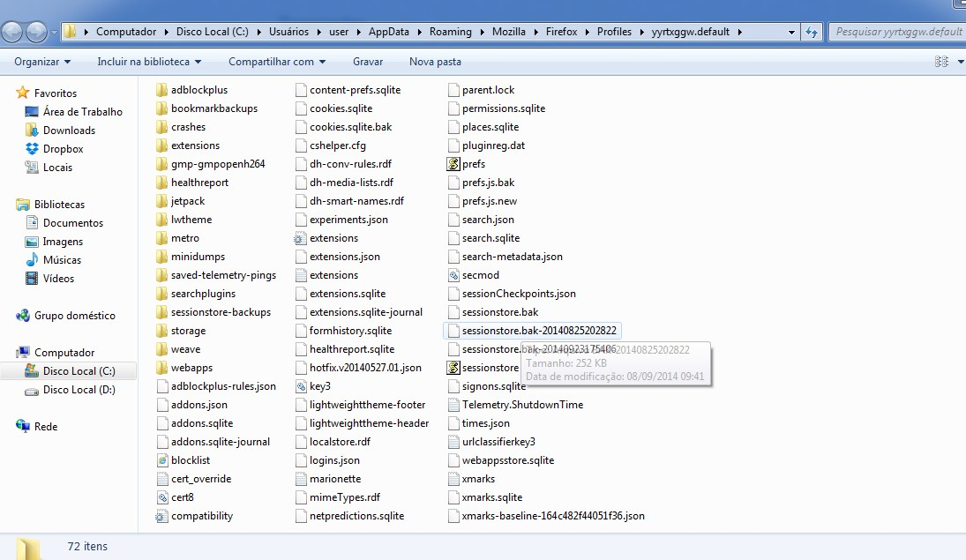
Task: Click the Músicas library icon
Action: click(32, 259)
